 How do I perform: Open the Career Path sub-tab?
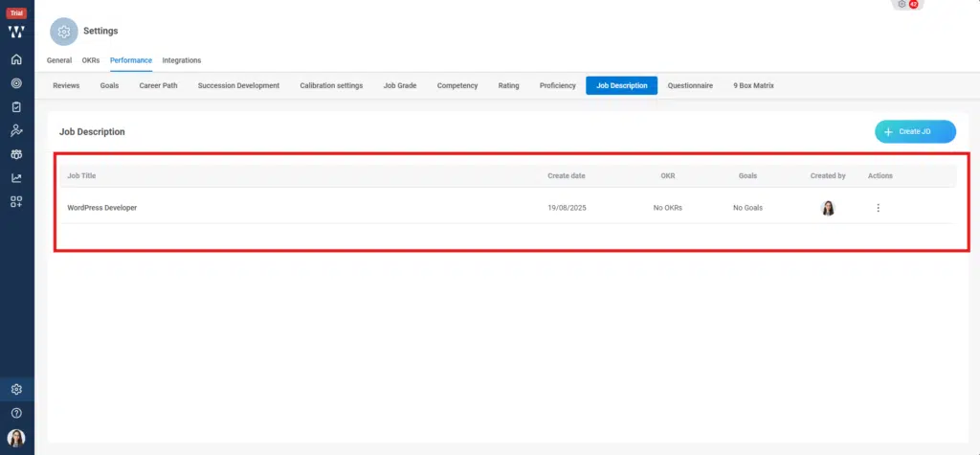coord(158,86)
